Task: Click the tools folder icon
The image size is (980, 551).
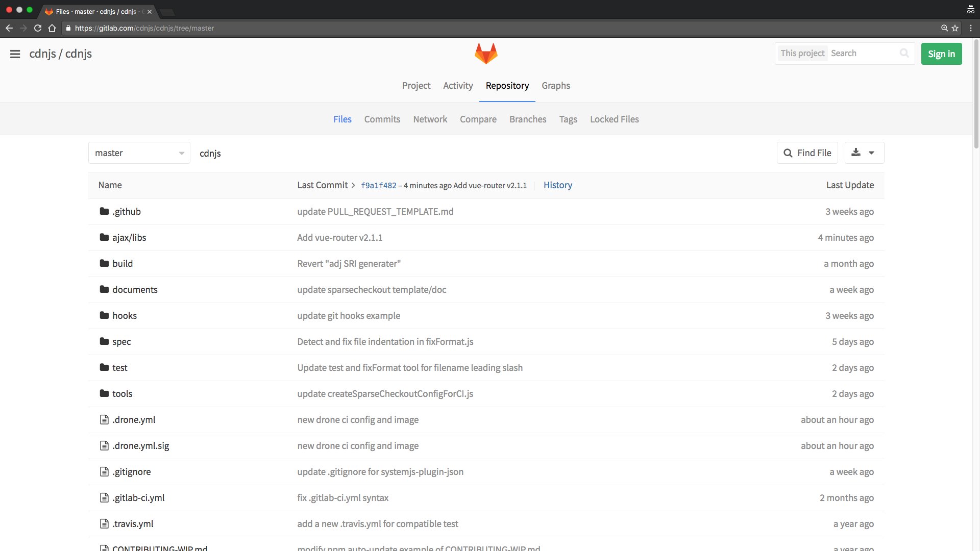Action: (104, 393)
